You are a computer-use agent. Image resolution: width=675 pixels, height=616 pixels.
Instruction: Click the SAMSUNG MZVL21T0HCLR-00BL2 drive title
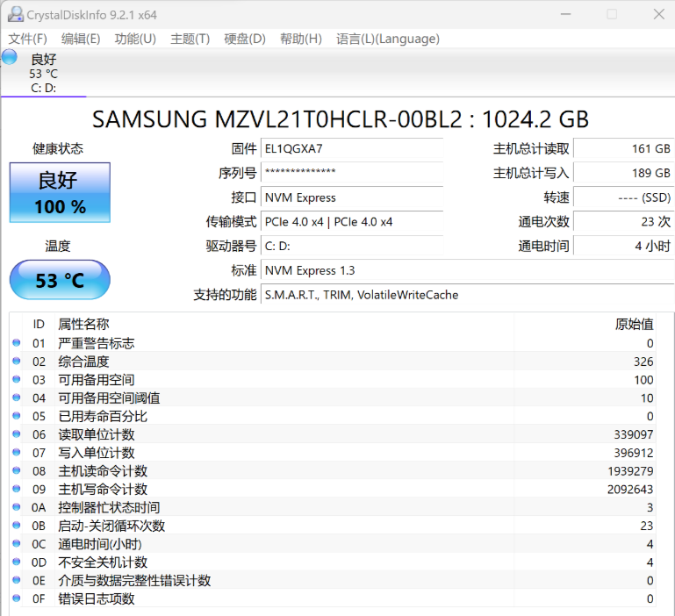point(340,119)
